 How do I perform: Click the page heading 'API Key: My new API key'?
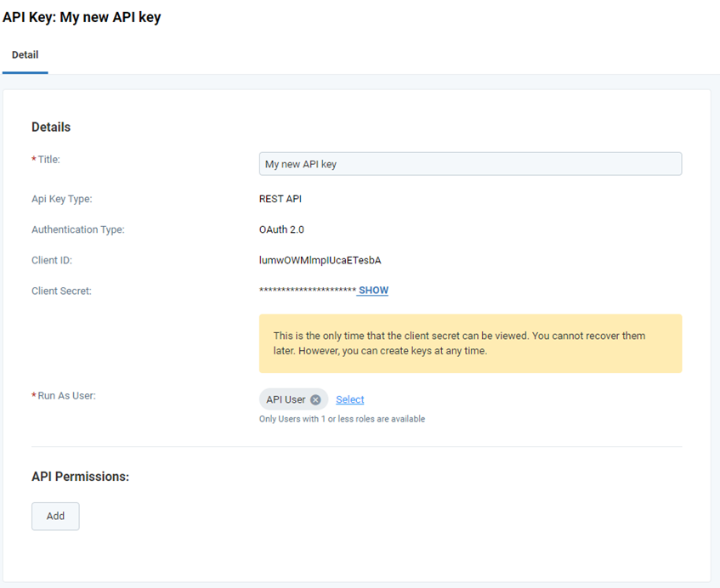[82, 17]
